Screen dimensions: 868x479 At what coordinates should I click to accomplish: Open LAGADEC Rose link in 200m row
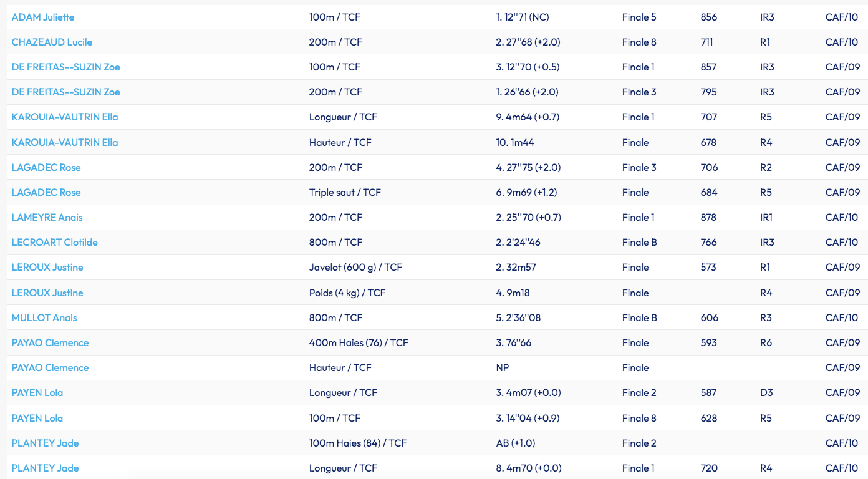click(46, 167)
